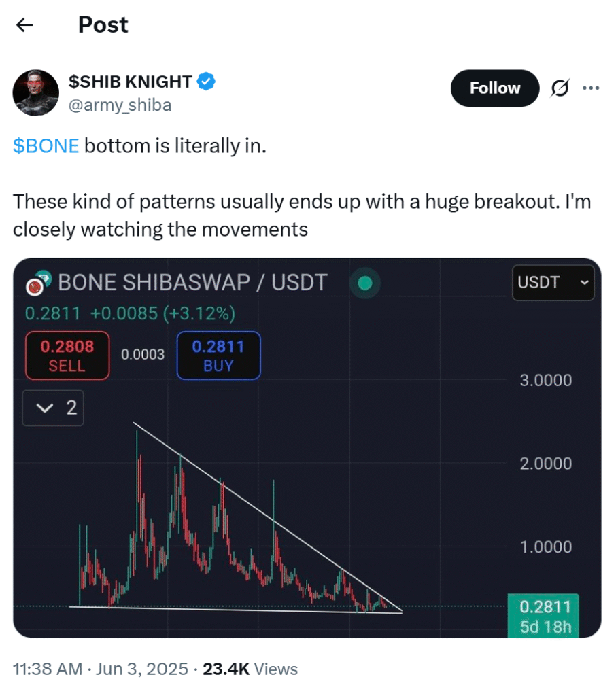This screenshot has width=616, height=696.
Task: Click the BONE token logo icon
Action: coord(38,283)
